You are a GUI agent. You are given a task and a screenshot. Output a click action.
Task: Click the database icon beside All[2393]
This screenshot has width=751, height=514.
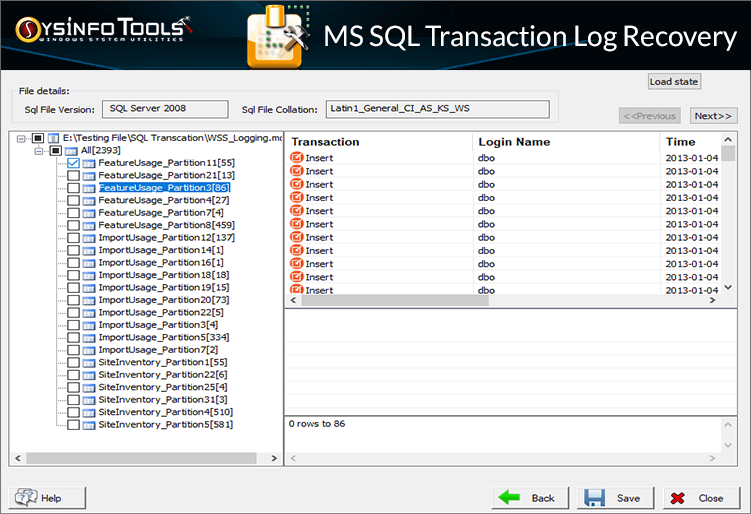(71, 150)
